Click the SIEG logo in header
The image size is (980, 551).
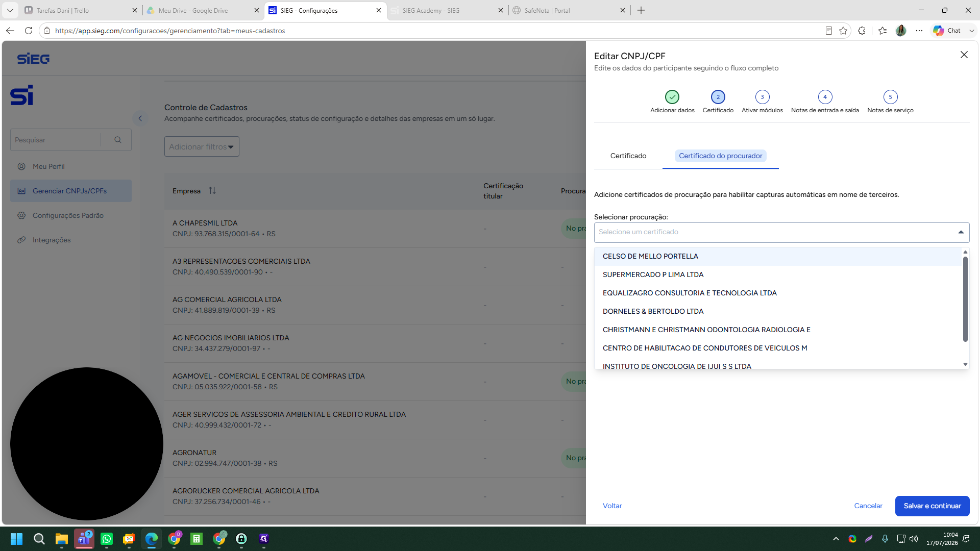tap(33, 59)
